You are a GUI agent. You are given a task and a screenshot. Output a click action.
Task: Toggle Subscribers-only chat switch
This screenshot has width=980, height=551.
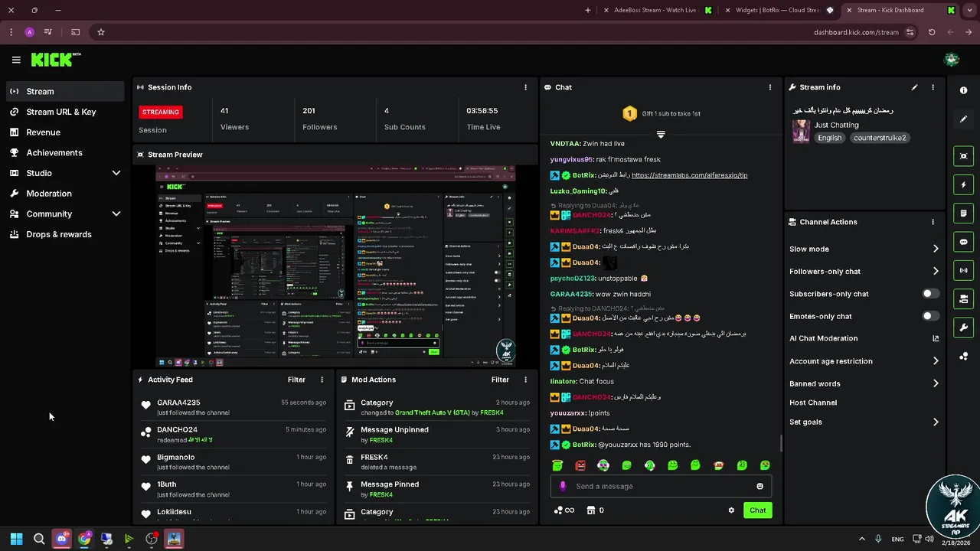[x=931, y=294]
